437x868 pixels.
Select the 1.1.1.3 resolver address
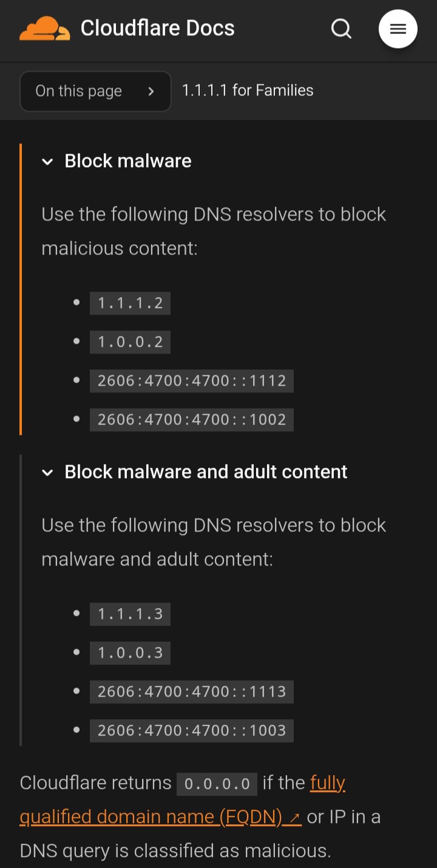point(130,614)
